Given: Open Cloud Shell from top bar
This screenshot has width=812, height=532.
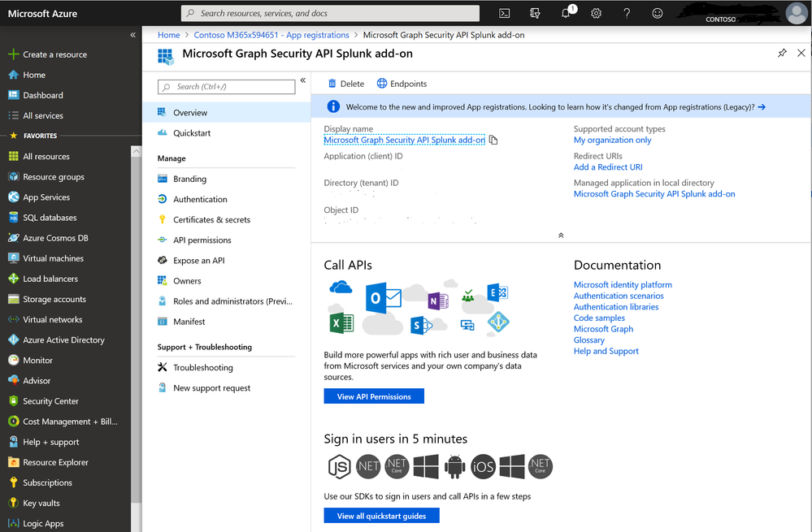Looking at the screenshot, I should 505,14.
